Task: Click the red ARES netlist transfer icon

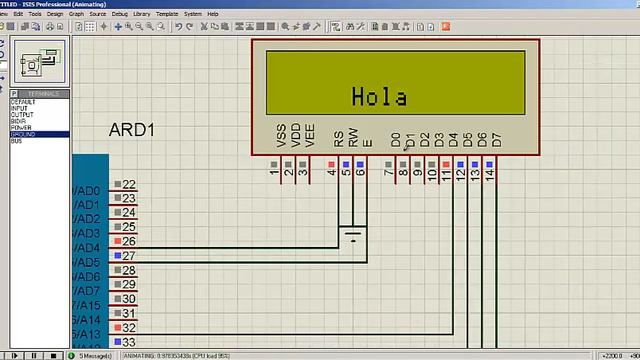Action: tap(446, 27)
